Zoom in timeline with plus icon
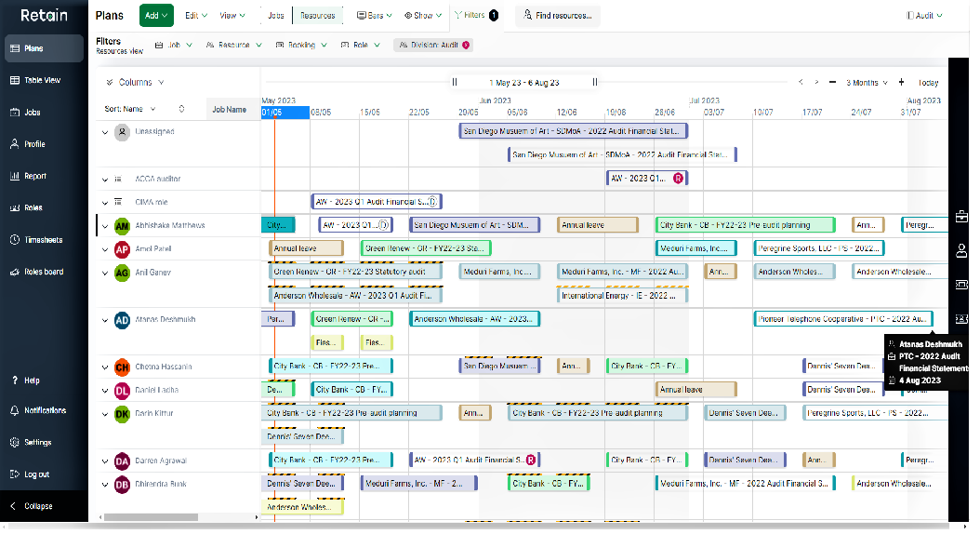Viewport: 980px width, 534px height. click(901, 83)
